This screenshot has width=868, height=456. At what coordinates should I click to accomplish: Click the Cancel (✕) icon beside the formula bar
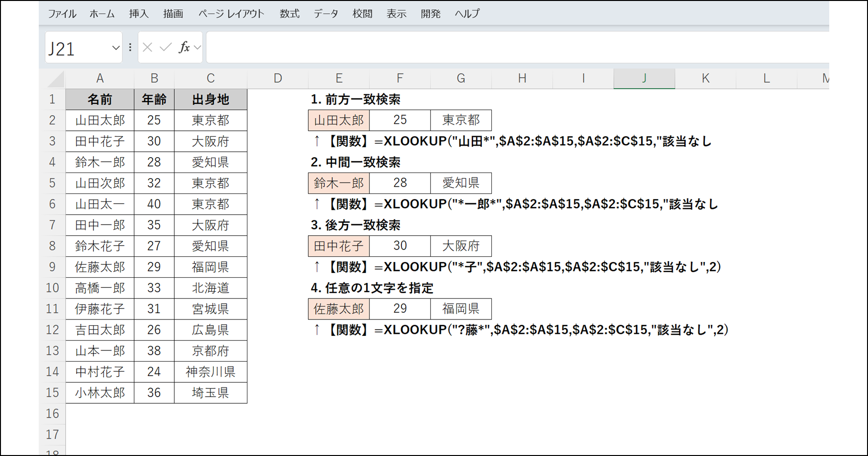click(x=147, y=47)
